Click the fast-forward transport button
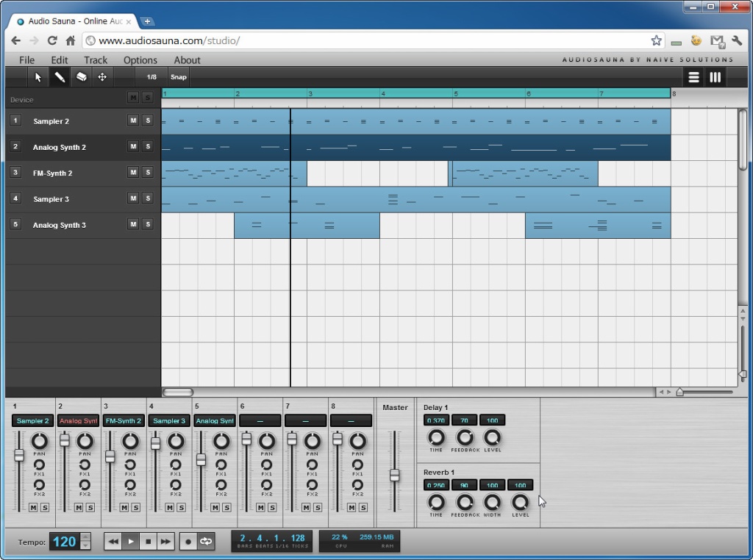The height and width of the screenshot is (560, 753). (x=165, y=542)
